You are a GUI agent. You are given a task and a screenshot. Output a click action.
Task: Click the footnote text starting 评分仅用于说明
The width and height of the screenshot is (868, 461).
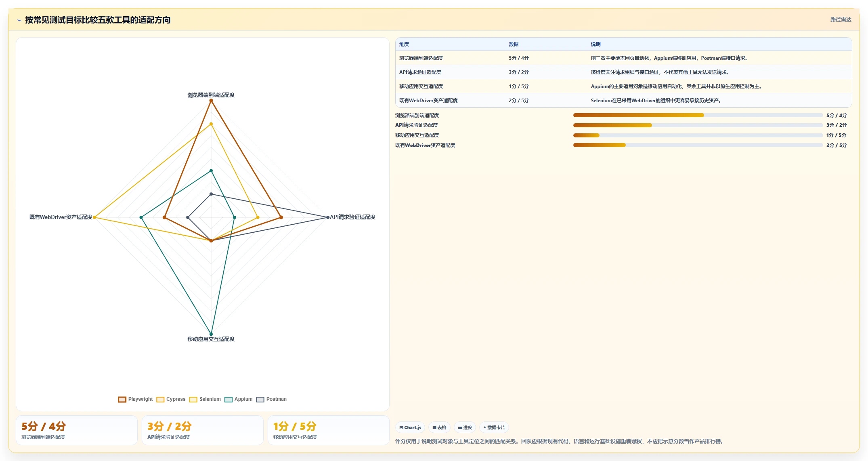pyautogui.click(x=560, y=441)
